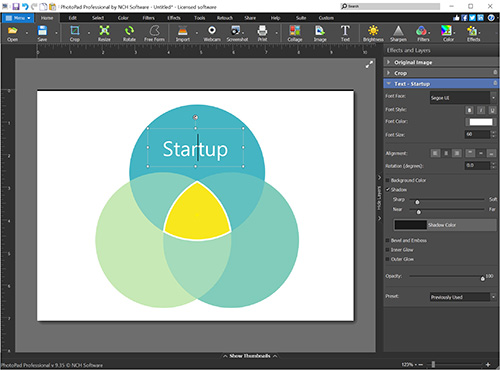Enable the Inner Glow checkbox
Image resolution: width=500 pixels, height=370 pixels.
click(x=388, y=250)
